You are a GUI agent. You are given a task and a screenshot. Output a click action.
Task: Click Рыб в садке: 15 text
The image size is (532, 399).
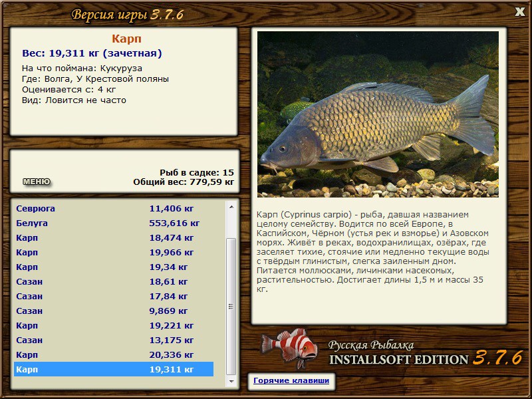point(197,172)
